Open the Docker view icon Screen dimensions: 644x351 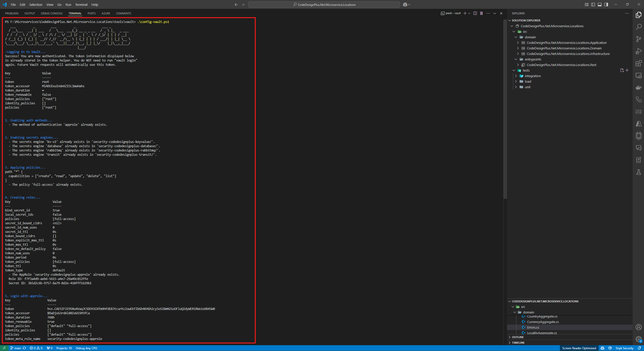pyautogui.click(x=638, y=87)
